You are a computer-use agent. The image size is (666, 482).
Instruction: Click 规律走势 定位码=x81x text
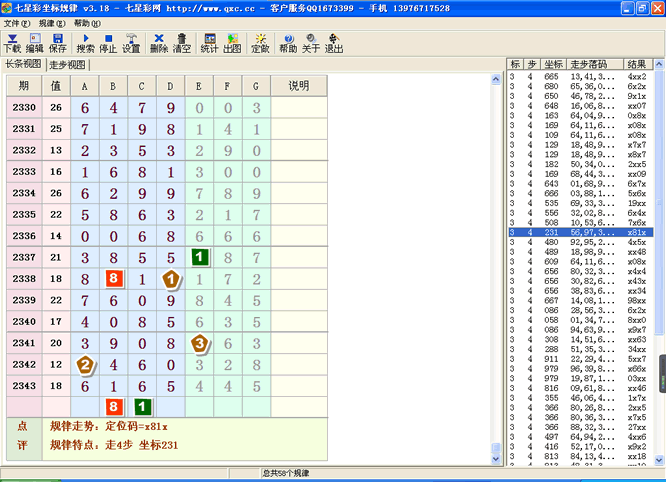pos(109,426)
